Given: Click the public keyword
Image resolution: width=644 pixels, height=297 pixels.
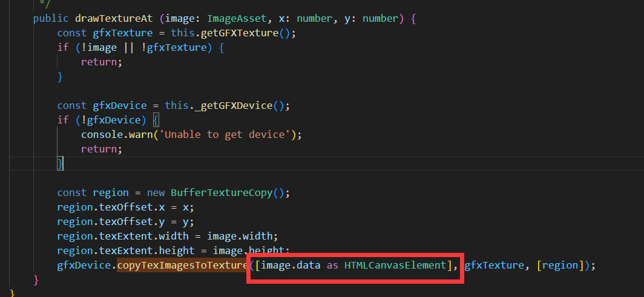Looking at the screenshot, I should [51, 19].
